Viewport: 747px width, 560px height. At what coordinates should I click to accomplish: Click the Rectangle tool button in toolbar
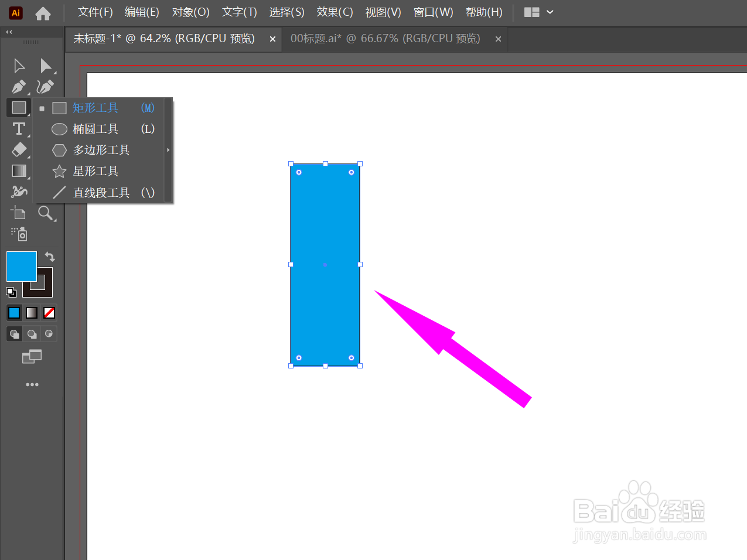19,108
